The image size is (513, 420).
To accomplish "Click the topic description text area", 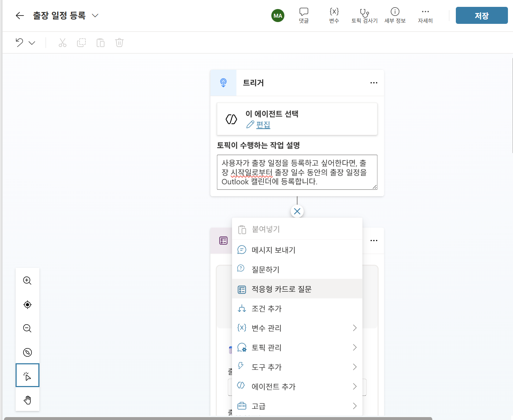I will 297,172.
